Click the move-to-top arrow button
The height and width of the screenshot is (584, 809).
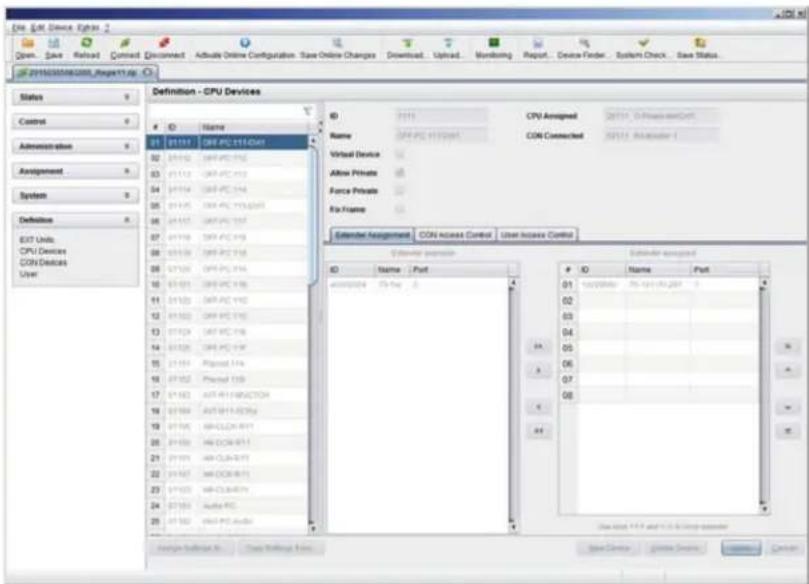coord(788,346)
